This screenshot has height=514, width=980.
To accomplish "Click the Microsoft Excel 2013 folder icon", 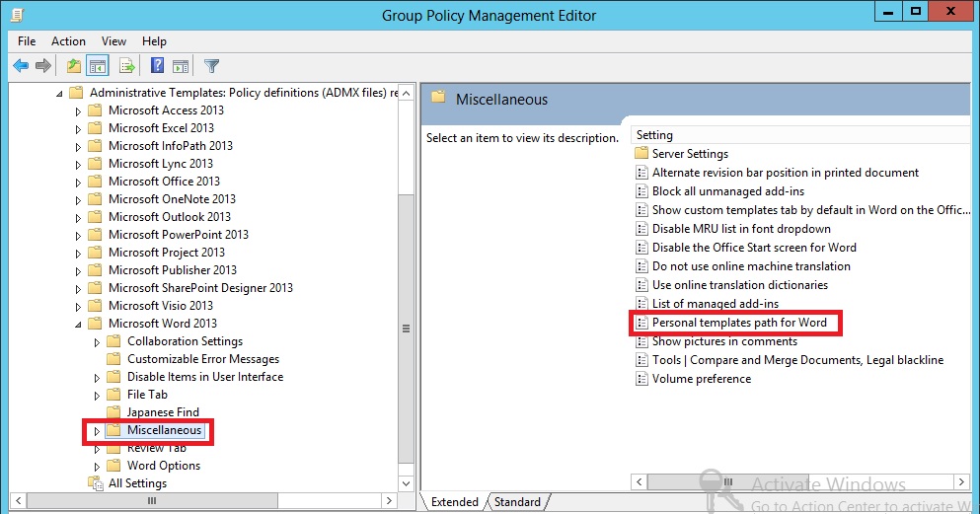I will pyautogui.click(x=95, y=128).
